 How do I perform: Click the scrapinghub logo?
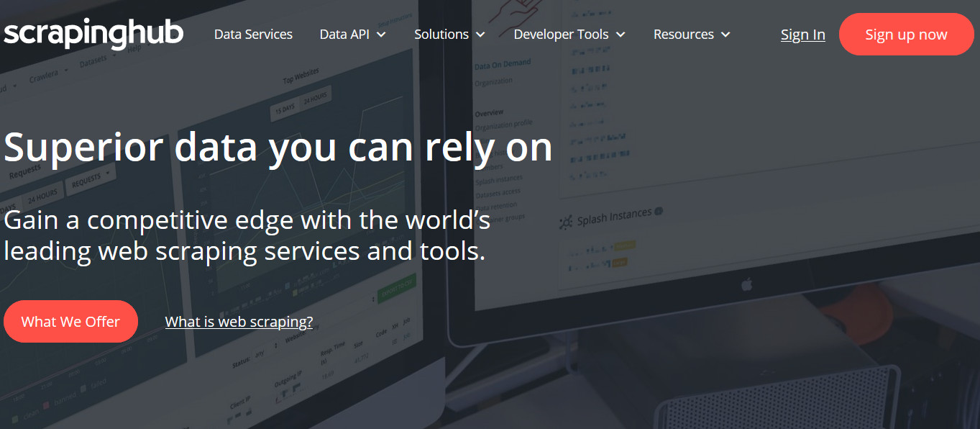pos(93,34)
